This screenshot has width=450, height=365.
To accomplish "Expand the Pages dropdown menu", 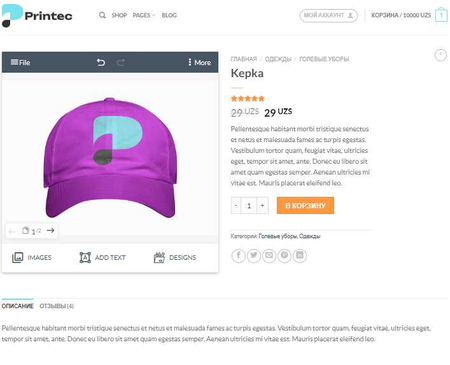I will pos(144,15).
